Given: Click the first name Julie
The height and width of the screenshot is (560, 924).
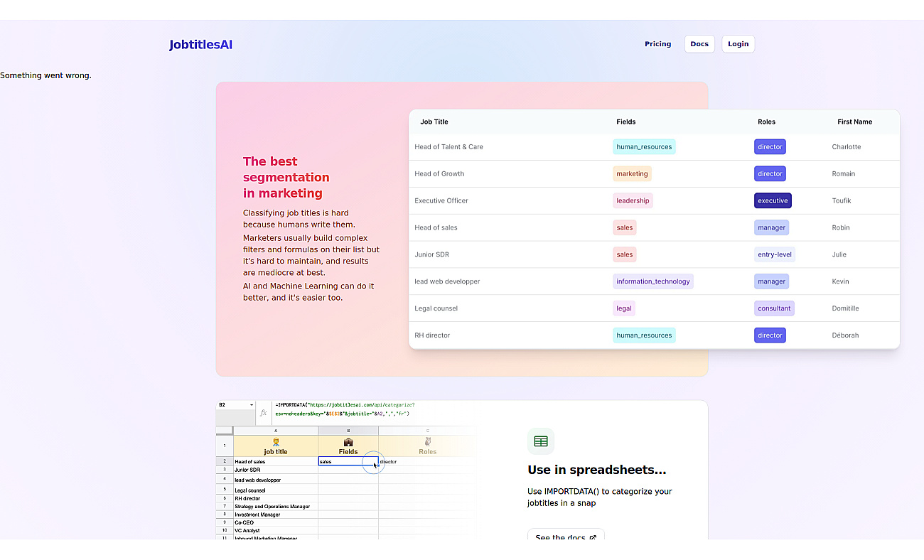Looking at the screenshot, I should point(839,255).
